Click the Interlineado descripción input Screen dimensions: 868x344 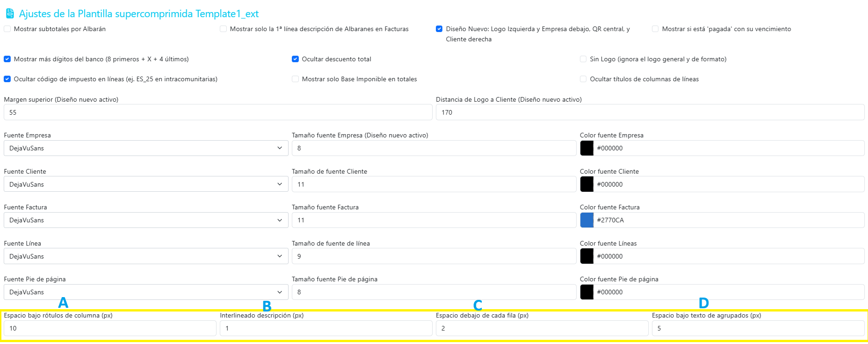[326, 328]
